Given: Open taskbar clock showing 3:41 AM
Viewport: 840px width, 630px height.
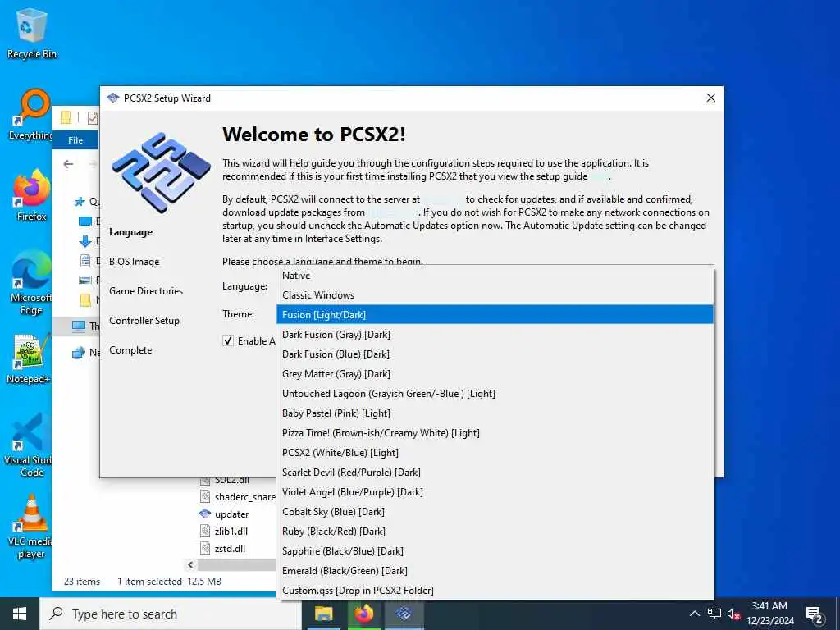Looking at the screenshot, I should click(x=769, y=614).
